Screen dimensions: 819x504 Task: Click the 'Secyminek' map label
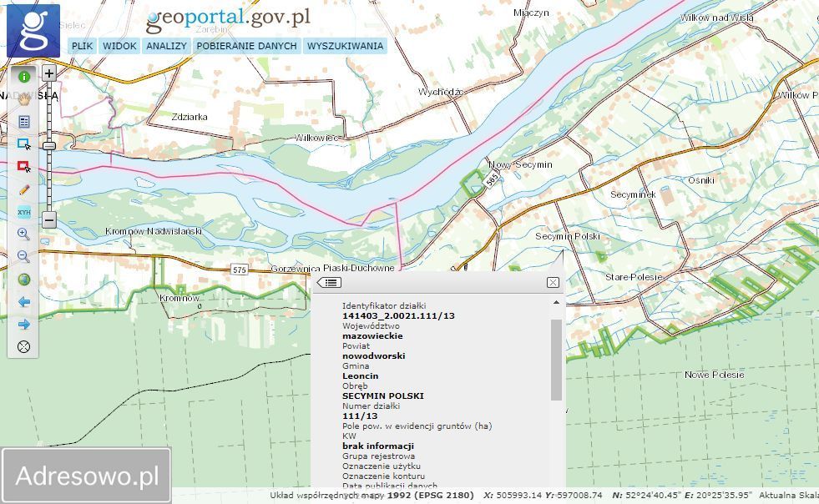point(633,194)
